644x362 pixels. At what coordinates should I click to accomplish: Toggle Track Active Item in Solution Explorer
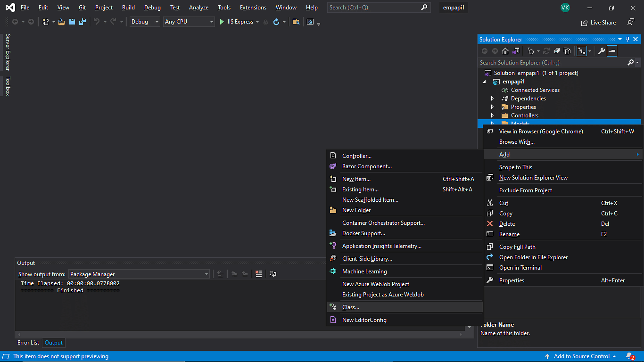point(582,51)
